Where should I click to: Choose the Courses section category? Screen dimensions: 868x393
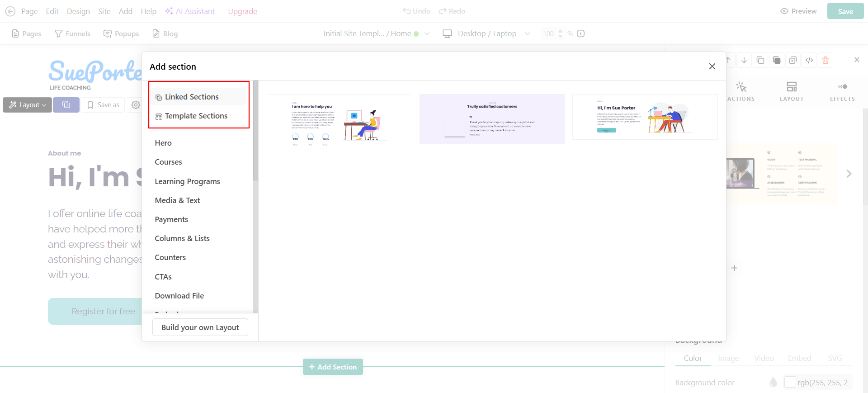(x=168, y=162)
